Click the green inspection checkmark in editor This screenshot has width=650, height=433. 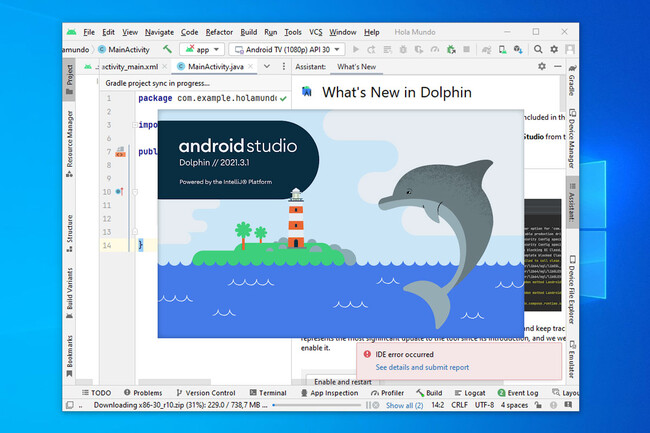pyautogui.click(x=283, y=99)
